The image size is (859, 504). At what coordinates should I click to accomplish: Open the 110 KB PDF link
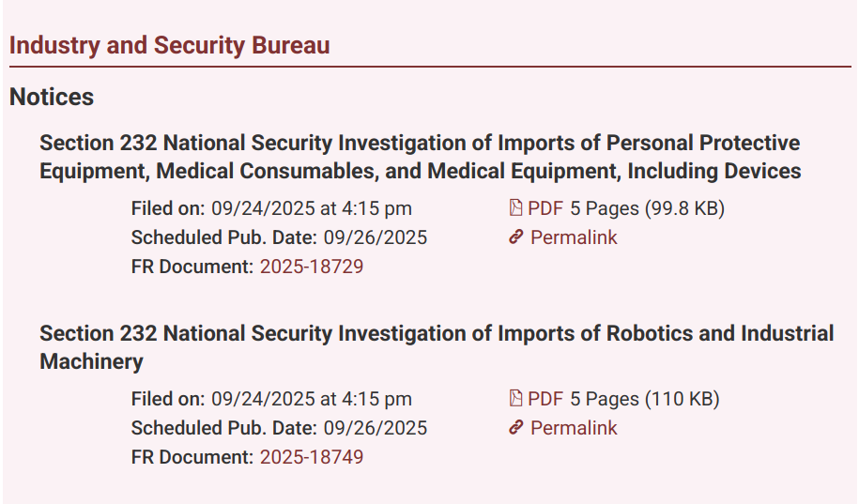point(545,399)
